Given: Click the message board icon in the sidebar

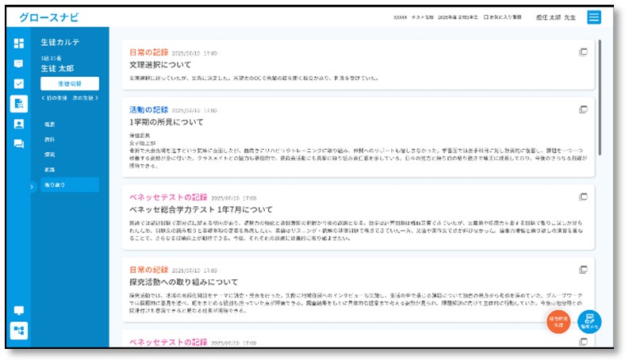Looking at the screenshot, I should point(19,63).
